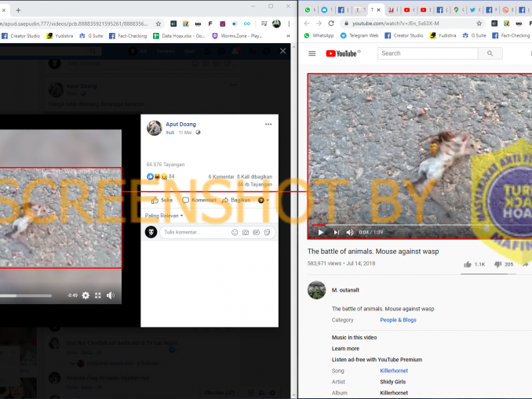This screenshot has width=532, height=399.
Task: Open the YouTube hamburger guide menu
Action: (312, 53)
